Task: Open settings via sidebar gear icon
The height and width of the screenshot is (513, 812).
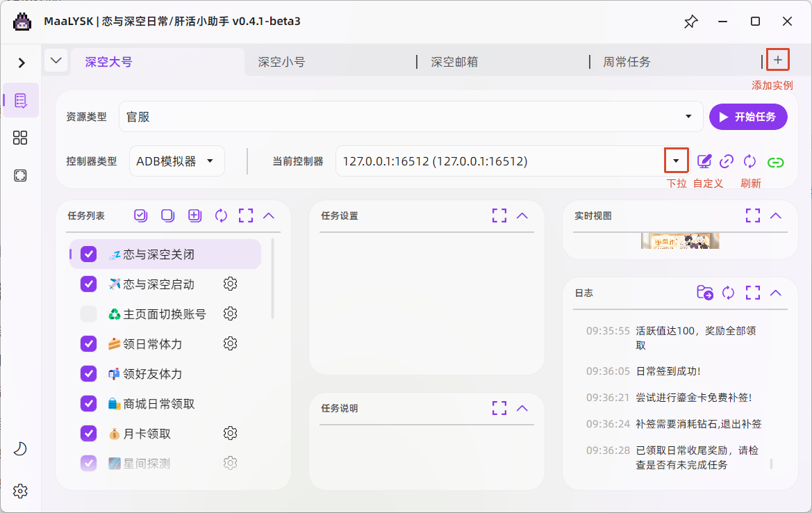Action: click(20, 491)
